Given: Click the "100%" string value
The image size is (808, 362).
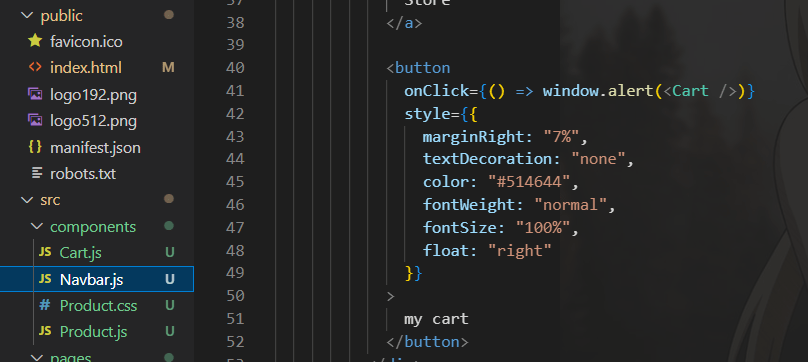Looking at the screenshot, I should (543, 228).
